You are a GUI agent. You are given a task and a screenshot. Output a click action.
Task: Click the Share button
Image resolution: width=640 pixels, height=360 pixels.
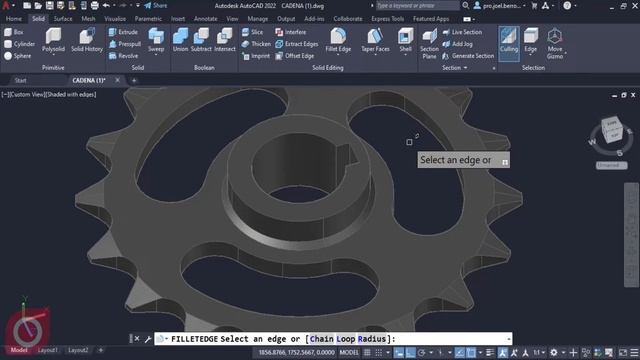pyautogui.click(x=156, y=5)
